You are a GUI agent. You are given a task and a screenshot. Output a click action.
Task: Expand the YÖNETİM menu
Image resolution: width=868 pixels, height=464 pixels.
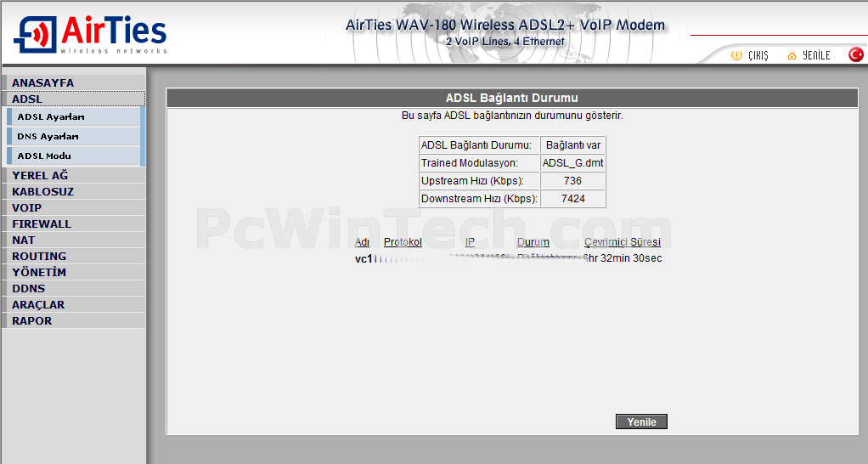(x=74, y=272)
